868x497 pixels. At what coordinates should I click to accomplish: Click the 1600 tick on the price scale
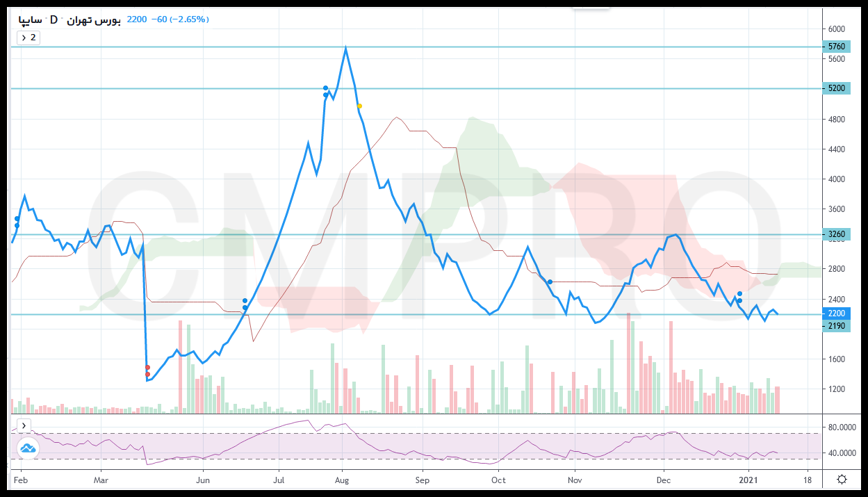tap(837, 359)
